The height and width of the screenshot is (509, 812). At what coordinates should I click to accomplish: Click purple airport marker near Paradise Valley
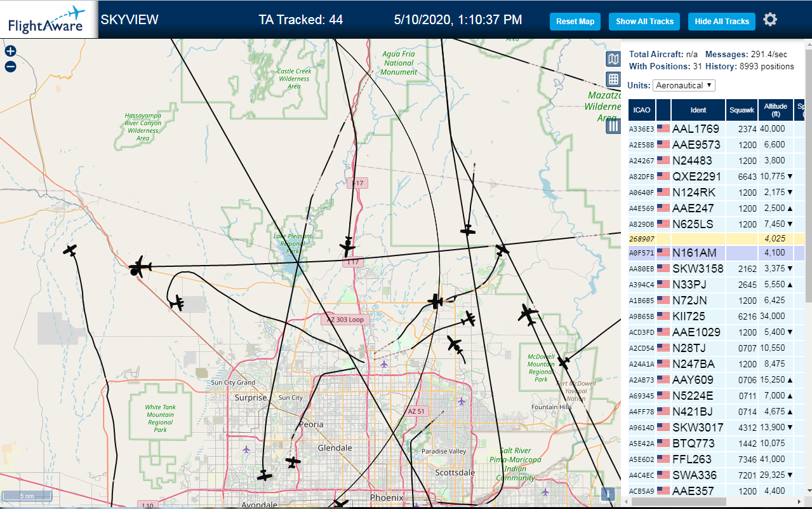(462, 401)
